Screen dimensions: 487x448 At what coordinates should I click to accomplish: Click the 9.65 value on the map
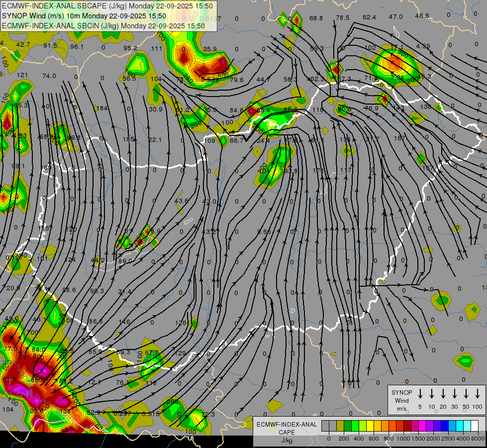coord(264,231)
